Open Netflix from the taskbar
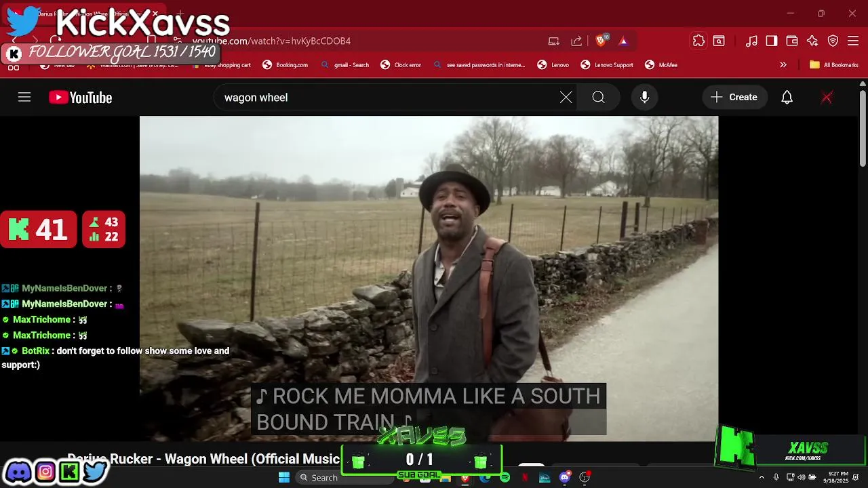Screen dimensions: 868x488 pos(525,478)
